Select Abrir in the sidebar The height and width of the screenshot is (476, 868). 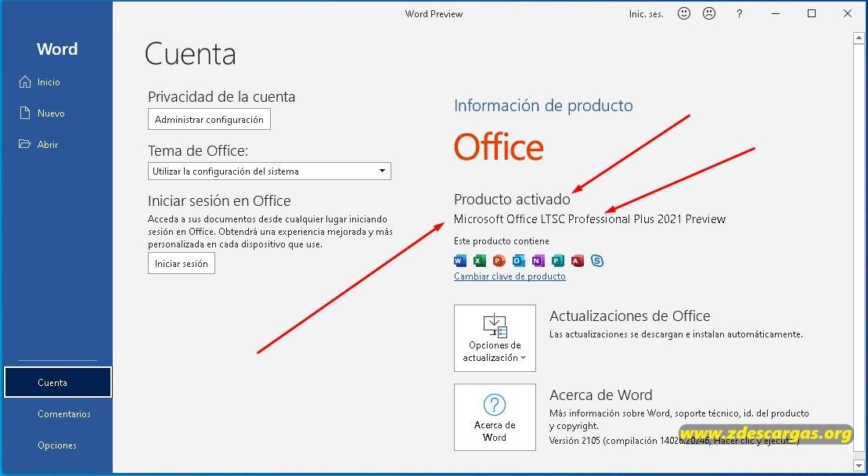[56, 144]
